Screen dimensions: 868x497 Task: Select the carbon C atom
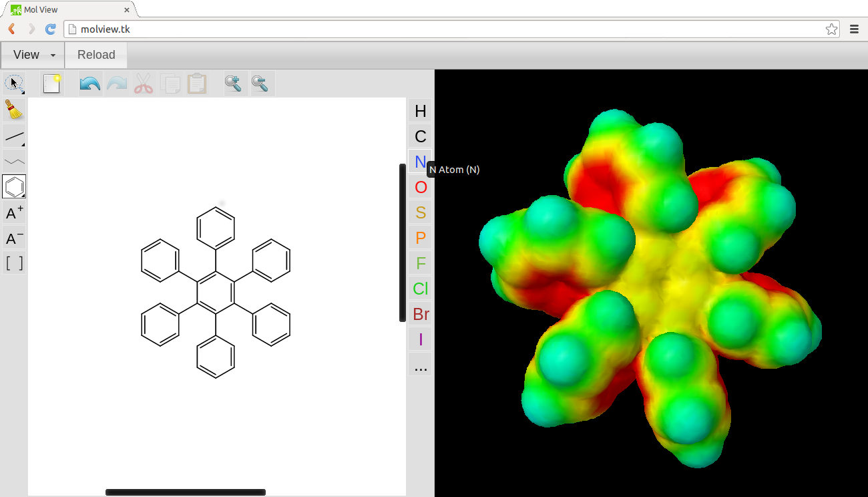421,136
